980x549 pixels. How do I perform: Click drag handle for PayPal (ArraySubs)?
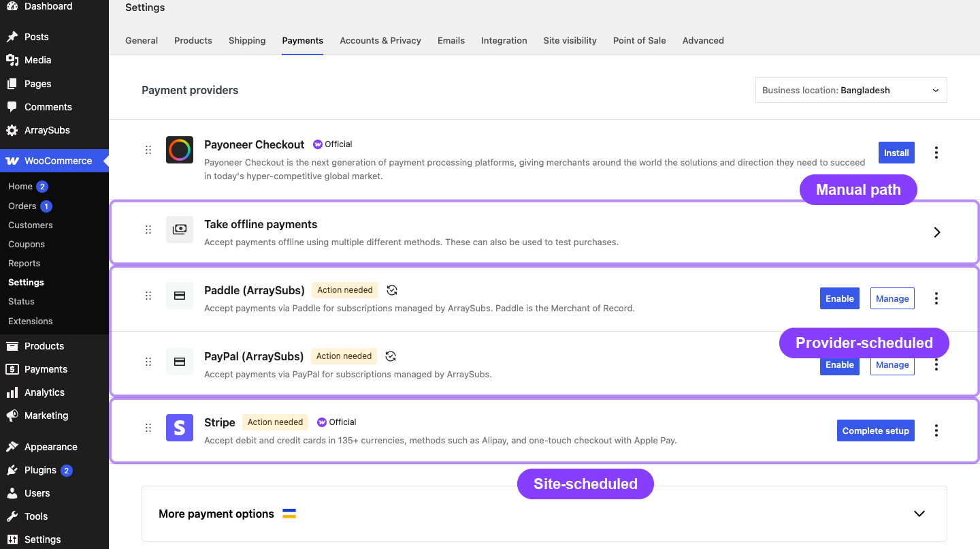tap(148, 362)
